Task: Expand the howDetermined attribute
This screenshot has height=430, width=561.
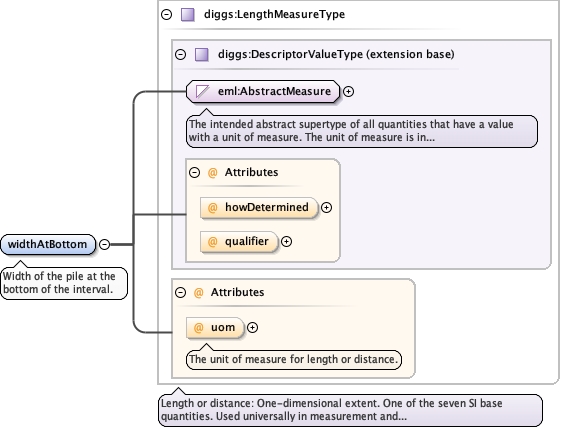Action: 326,207
